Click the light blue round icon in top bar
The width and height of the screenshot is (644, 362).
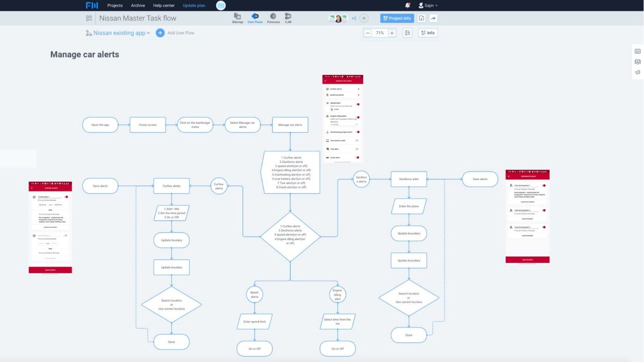(221, 5)
